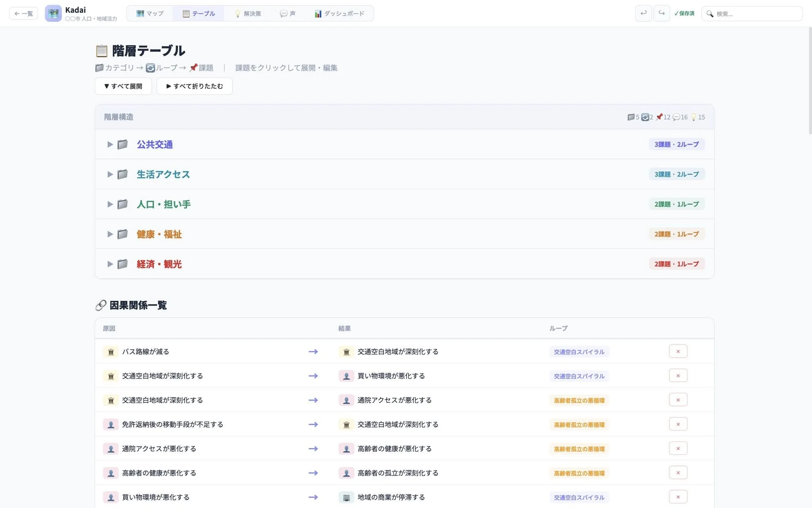Click the Kadai app logo icon
This screenshot has width=812, height=508.
[53, 13]
